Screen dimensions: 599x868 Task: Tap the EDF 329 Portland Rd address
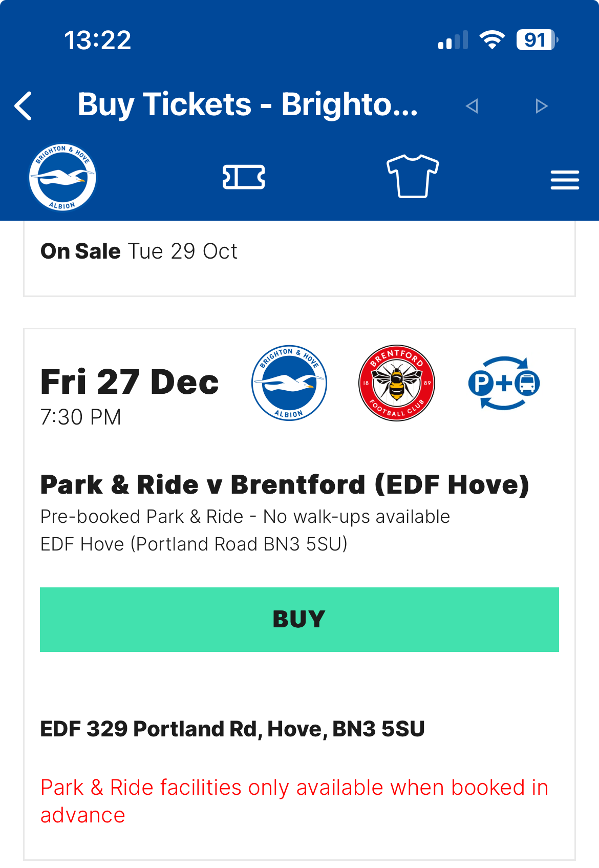232,729
